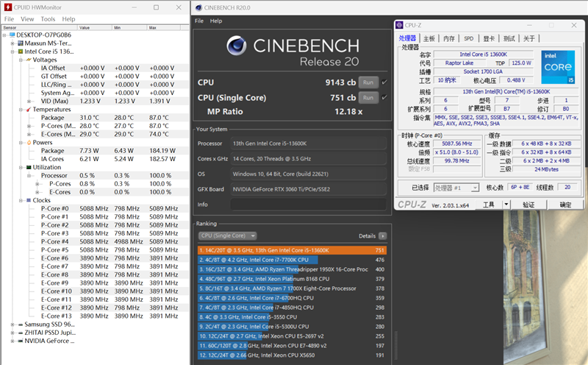588x365 pixels.
Task: Click the 验证 button in CPU-Z
Action: point(528,205)
